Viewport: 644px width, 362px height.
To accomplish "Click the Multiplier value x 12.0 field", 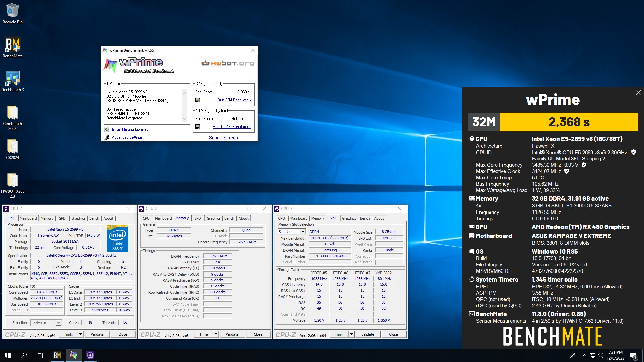I will [47, 298].
